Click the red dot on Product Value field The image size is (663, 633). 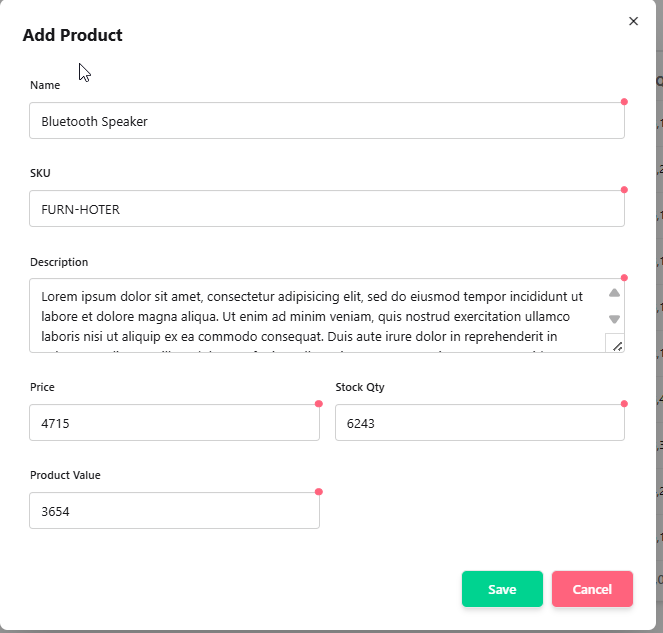(319, 492)
